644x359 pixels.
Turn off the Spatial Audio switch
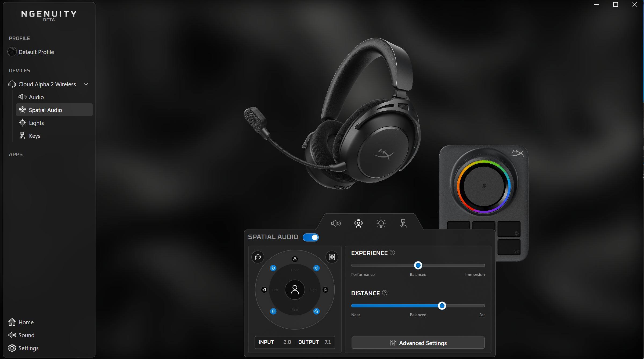coord(311,237)
